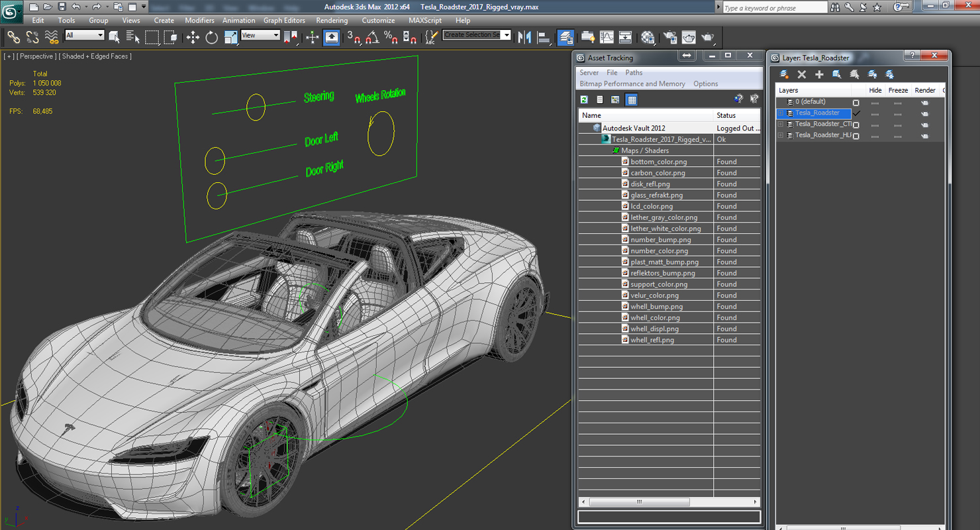The image size is (980, 530).
Task: Activate Bind to Space Warp tool
Action: pos(51,37)
